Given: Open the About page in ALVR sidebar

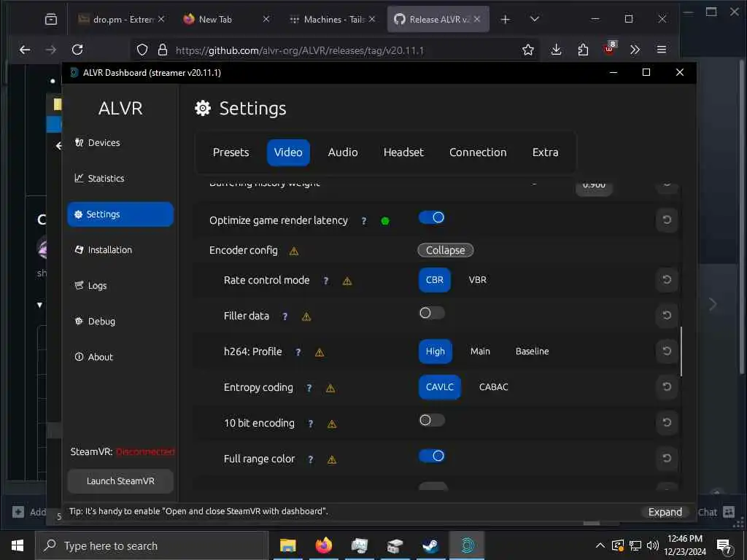Looking at the screenshot, I should tap(94, 357).
